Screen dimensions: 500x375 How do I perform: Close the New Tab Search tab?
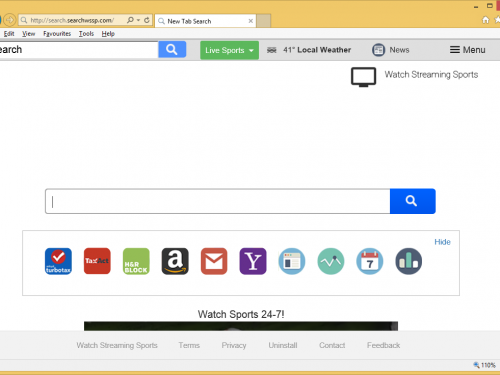251,21
